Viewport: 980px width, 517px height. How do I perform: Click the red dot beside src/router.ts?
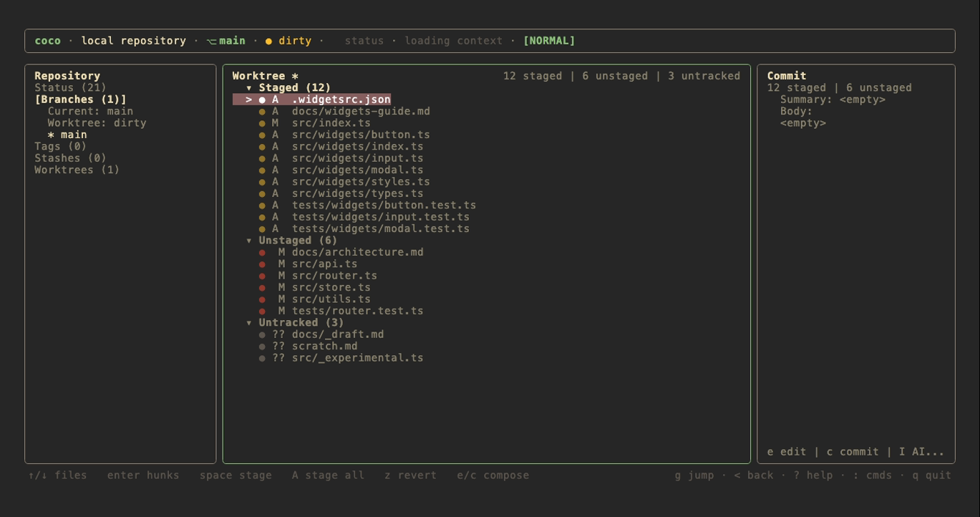[x=262, y=276]
